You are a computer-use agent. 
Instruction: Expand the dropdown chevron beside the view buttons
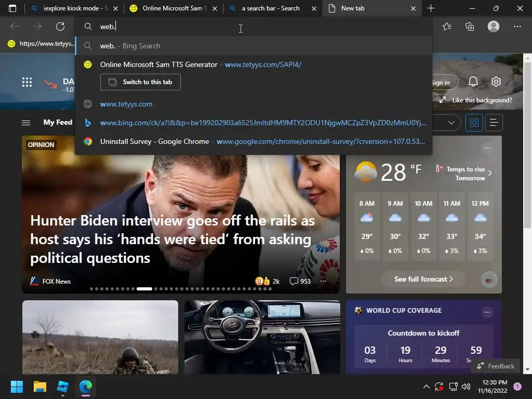451,123
